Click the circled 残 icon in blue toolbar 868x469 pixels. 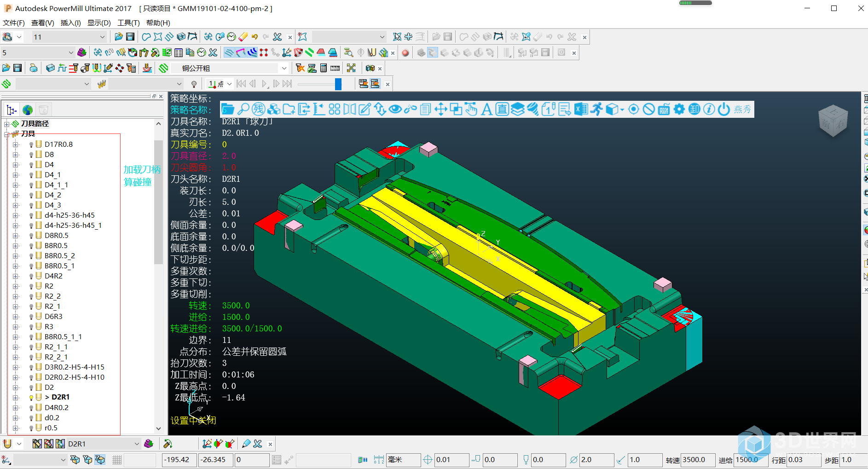pos(259,109)
